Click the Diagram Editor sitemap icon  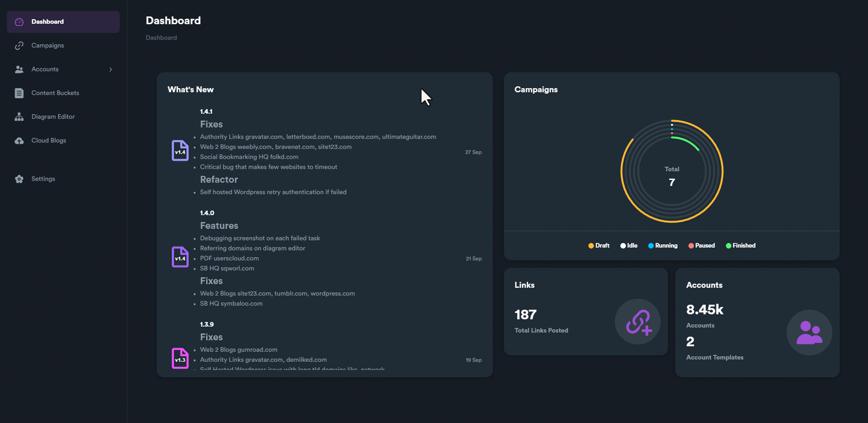(x=19, y=117)
